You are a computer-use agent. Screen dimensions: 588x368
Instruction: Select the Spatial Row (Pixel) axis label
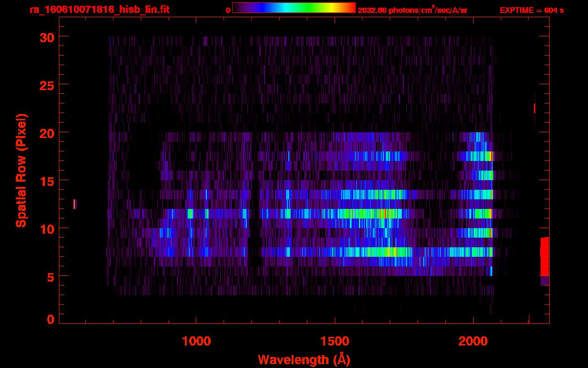(x=22, y=170)
